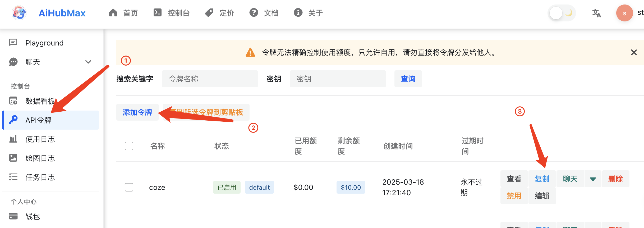Image resolution: width=644 pixels, height=228 pixels.
Task: Click the API令牌 key icon
Action: [13, 120]
